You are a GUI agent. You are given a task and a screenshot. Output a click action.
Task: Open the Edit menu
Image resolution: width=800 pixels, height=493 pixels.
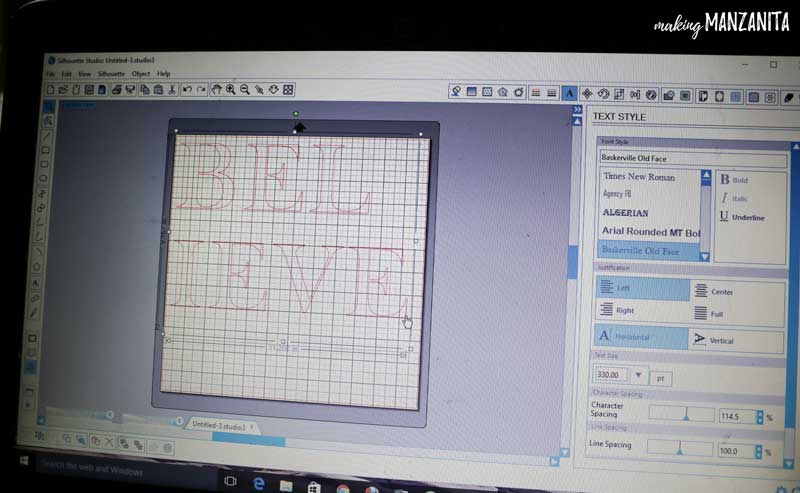pyautogui.click(x=66, y=74)
